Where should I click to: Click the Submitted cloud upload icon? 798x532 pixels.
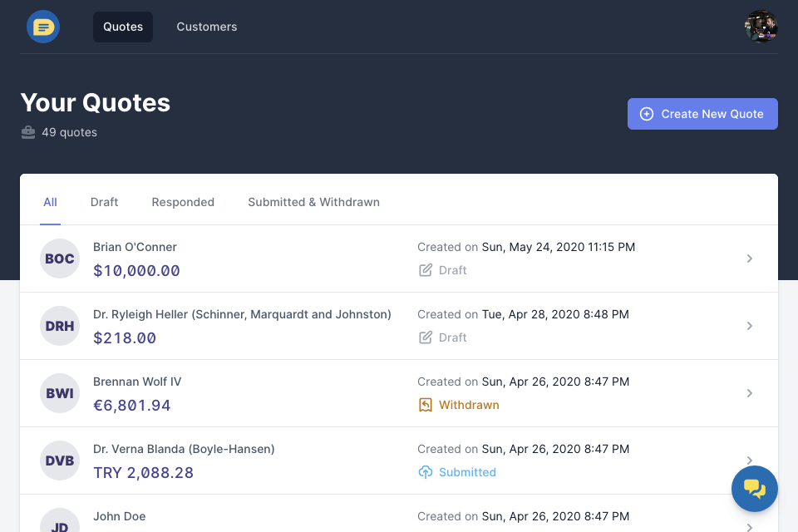click(426, 472)
